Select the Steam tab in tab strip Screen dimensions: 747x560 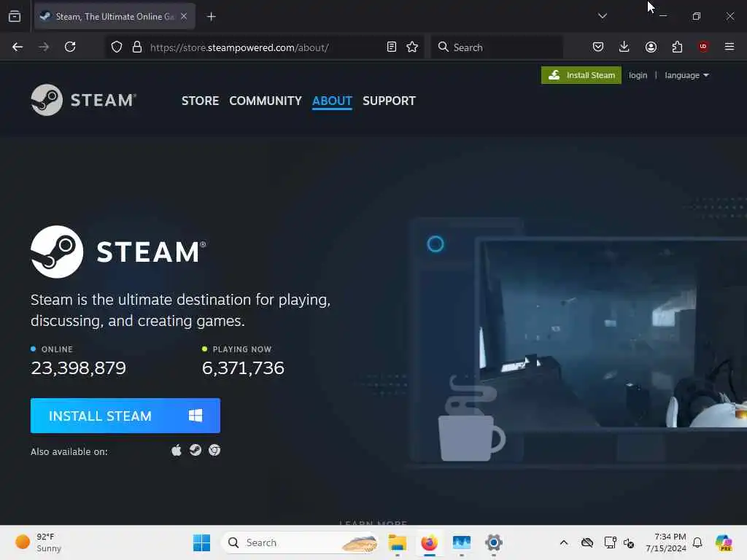pyautogui.click(x=115, y=17)
